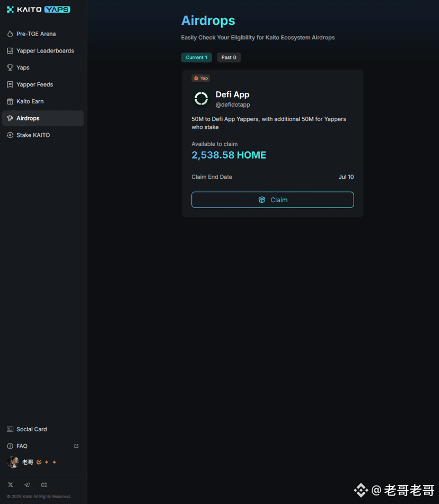Click the Kaito Yaps logo
Image resolution: width=439 pixels, height=504 pixels.
pos(38,10)
